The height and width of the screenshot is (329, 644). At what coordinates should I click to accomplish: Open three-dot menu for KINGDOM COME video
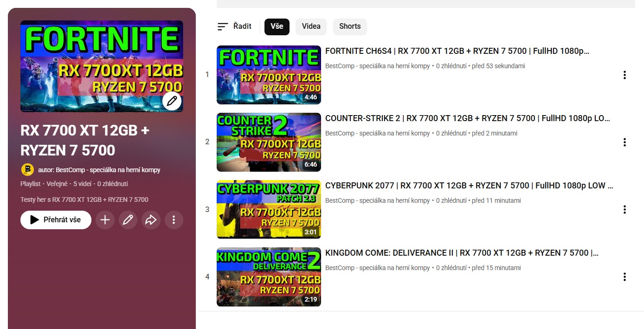pyautogui.click(x=625, y=277)
